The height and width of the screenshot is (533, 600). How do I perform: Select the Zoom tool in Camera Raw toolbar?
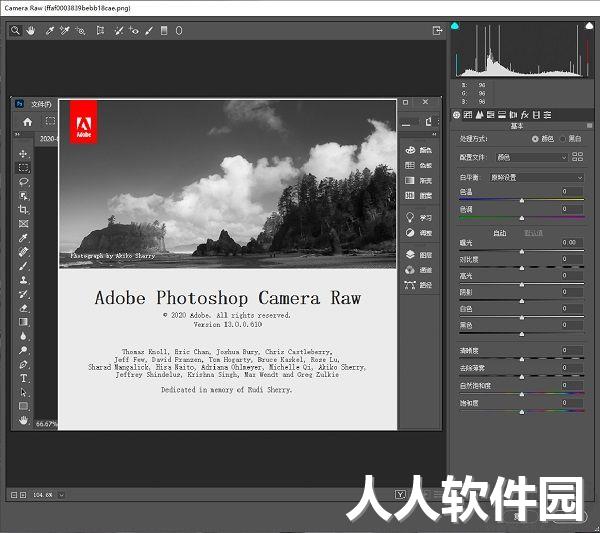click(x=15, y=31)
